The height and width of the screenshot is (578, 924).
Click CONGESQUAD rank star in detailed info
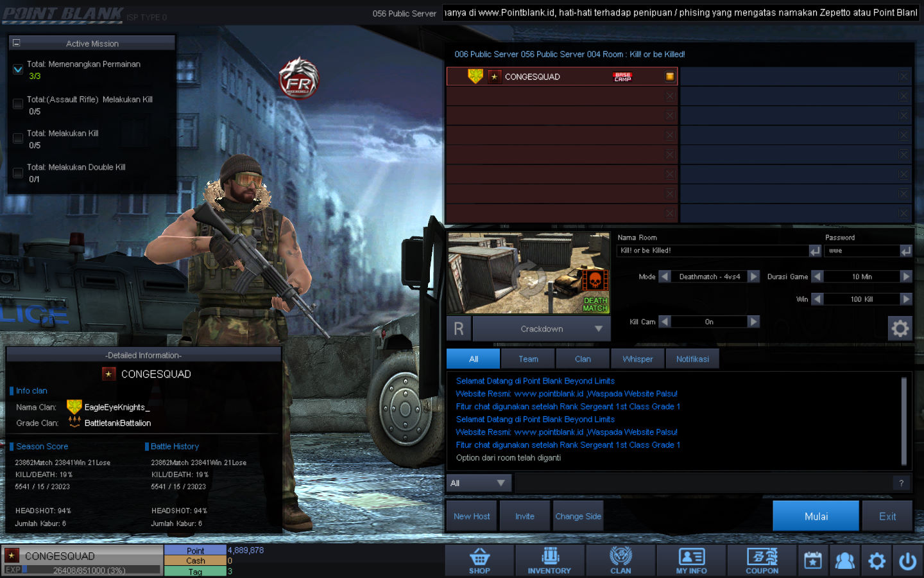tap(108, 374)
